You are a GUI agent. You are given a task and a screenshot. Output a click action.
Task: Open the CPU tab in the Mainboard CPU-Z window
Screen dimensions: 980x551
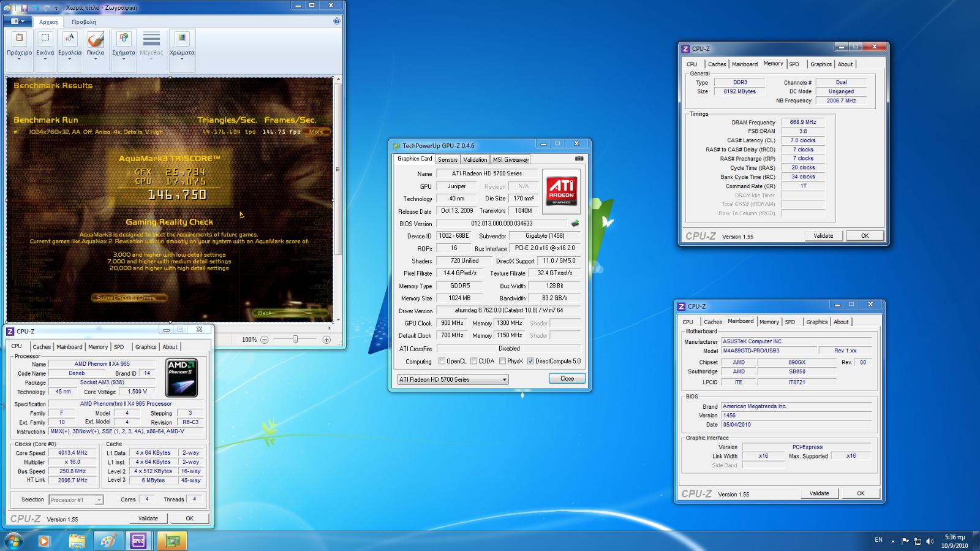click(688, 322)
